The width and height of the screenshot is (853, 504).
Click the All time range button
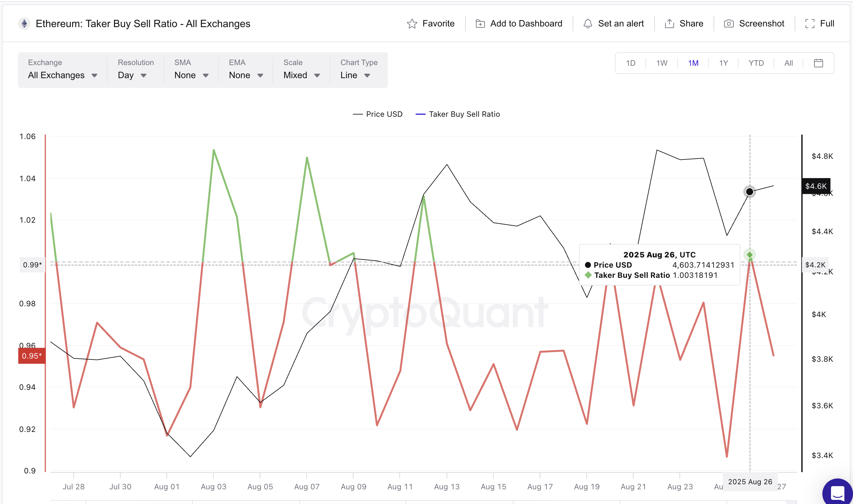click(789, 63)
